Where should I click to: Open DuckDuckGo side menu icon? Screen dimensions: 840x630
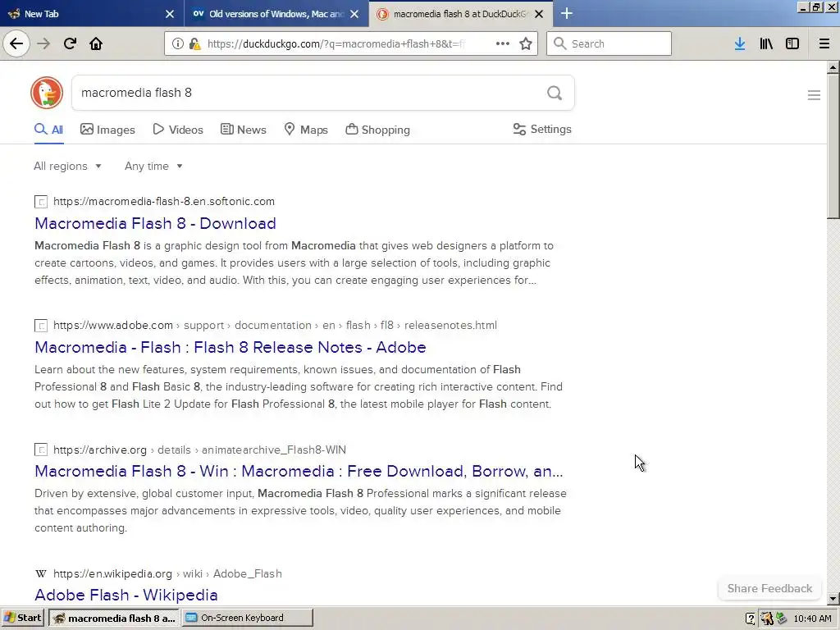click(x=814, y=95)
